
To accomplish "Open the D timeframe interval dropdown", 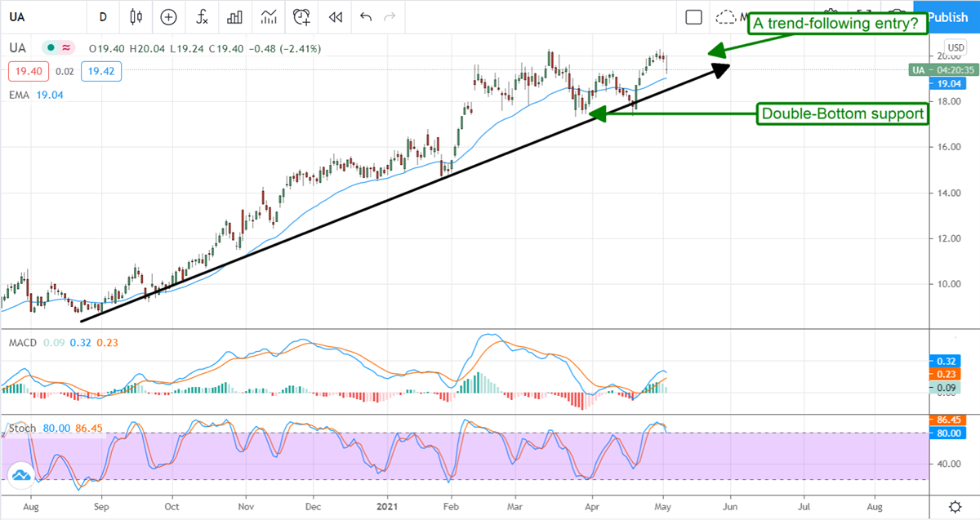I will click(x=103, y=17).
